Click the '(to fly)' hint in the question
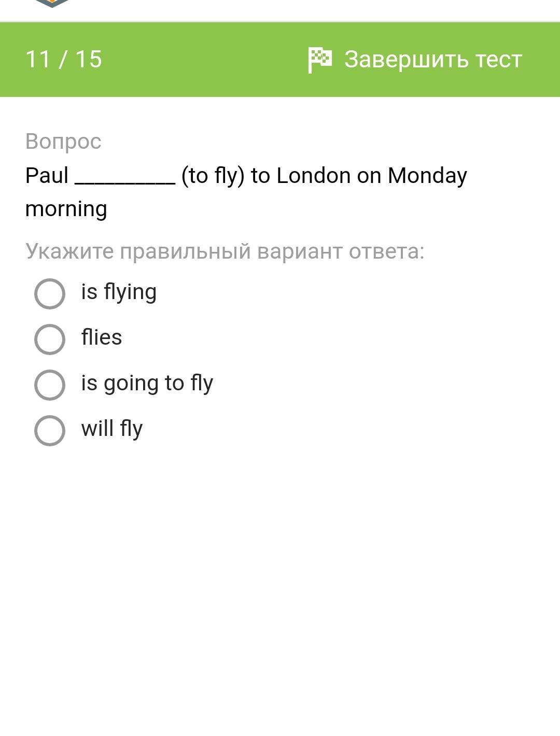This screenshot has height=736, width=560. [x=213, y=176]
